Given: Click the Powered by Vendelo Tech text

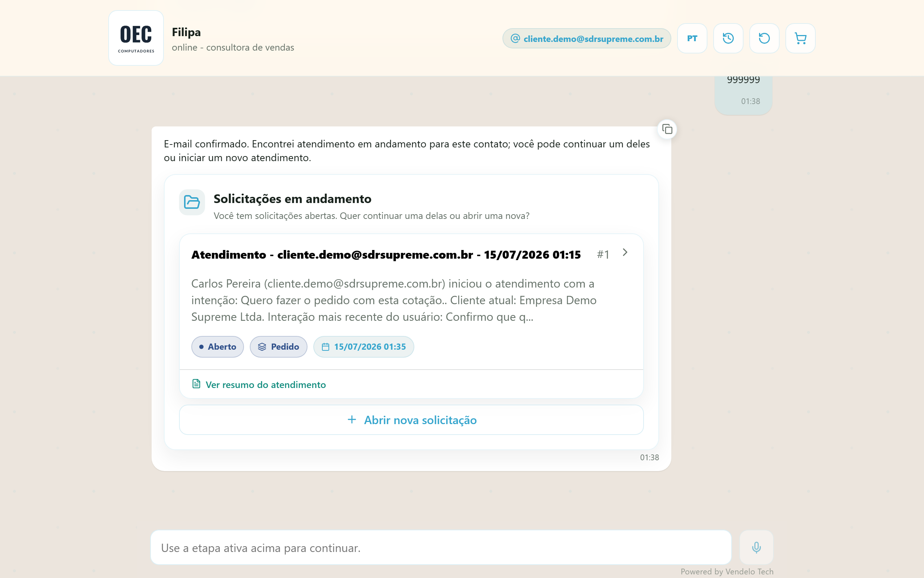Looking at the screenshot, I should pyautogui.click(x=727, y=571).
